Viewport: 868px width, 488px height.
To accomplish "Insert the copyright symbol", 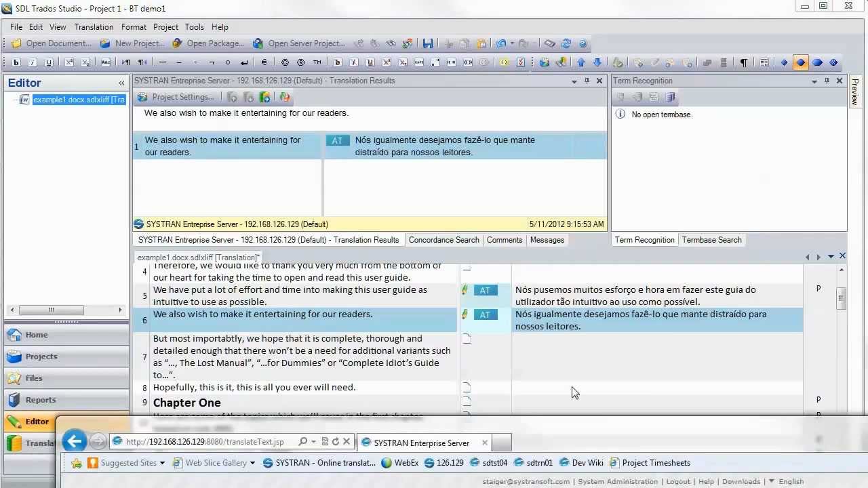I will [x=285, y=62].
